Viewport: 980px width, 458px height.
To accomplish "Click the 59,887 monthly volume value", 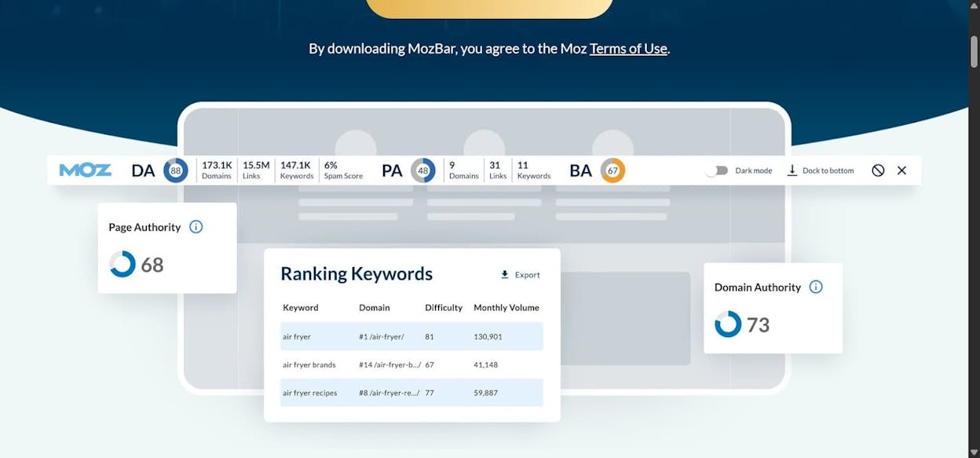I will tap(486, 393).
